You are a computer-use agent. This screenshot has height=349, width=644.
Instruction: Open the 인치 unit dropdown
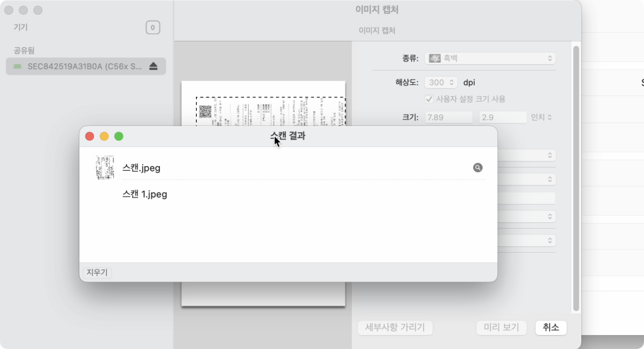pos(541,117)
